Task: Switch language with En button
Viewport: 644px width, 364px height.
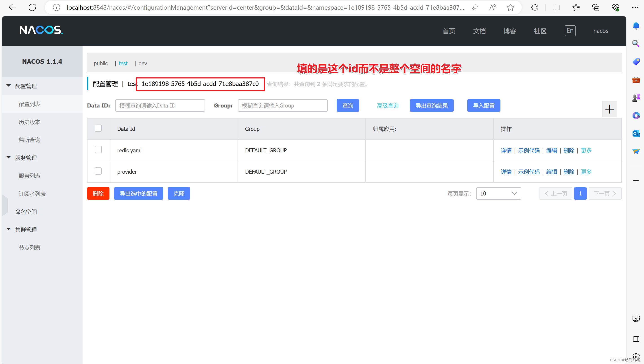Action: pyautogui.click(x=570, y=31)
